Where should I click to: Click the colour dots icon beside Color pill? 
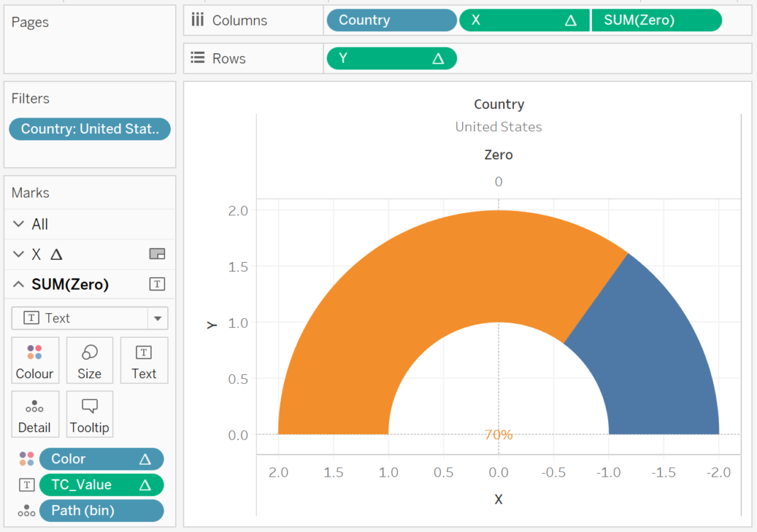click(x=26, y=459)
